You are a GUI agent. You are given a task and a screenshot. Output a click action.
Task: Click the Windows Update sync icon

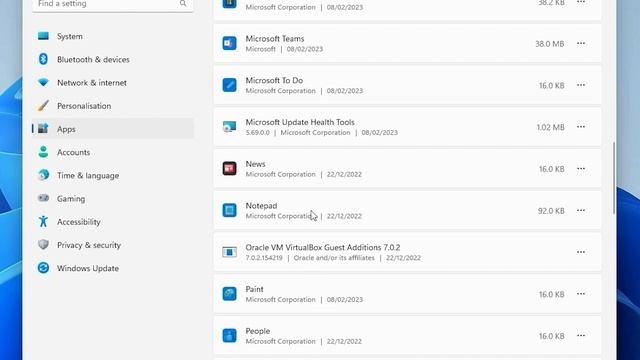pyautogui.click(x=43, y=268)
